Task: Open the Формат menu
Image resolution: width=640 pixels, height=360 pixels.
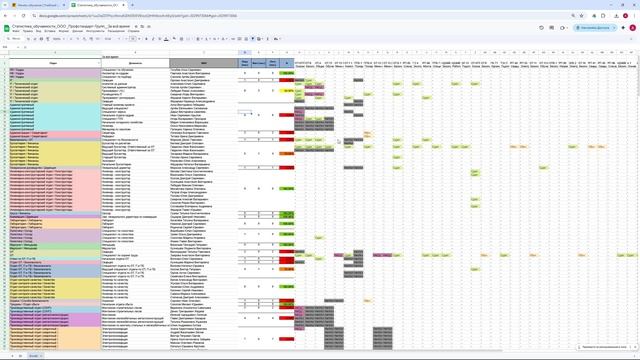Action: [x=64, y=31]
